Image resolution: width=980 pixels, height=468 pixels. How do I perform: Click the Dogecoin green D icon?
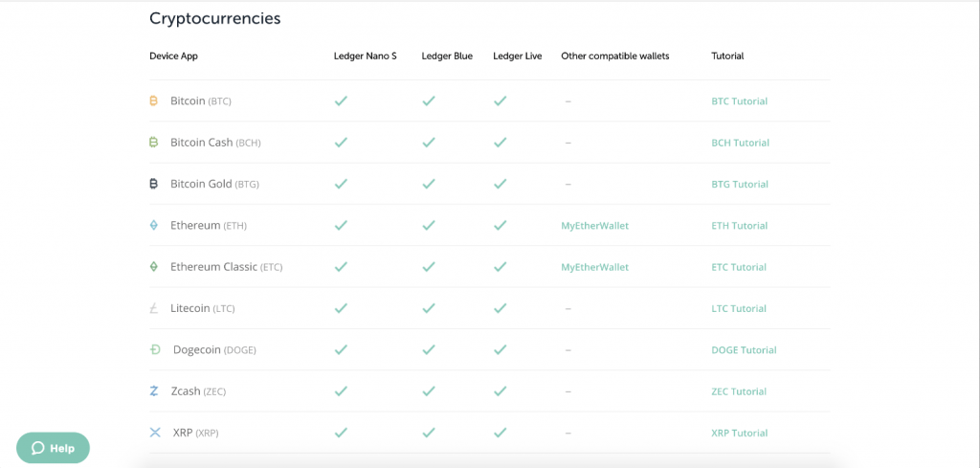pos(155,349)
